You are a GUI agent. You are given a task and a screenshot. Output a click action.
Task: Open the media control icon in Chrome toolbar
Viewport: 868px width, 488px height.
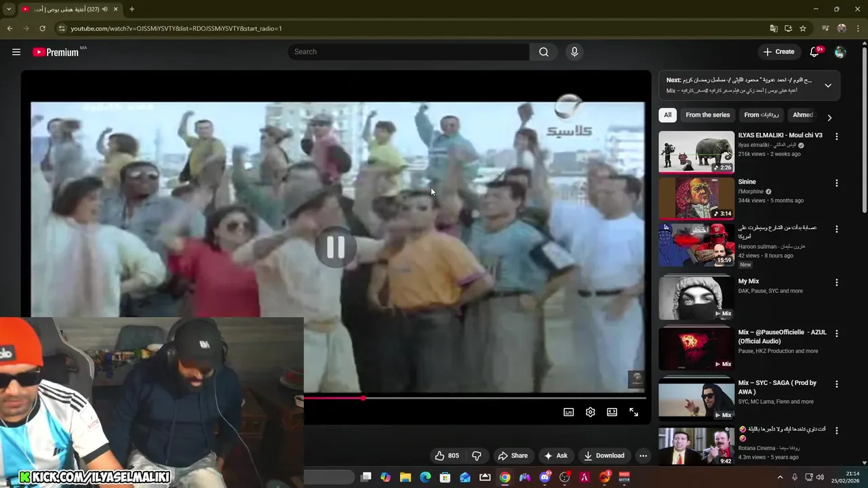825,28
